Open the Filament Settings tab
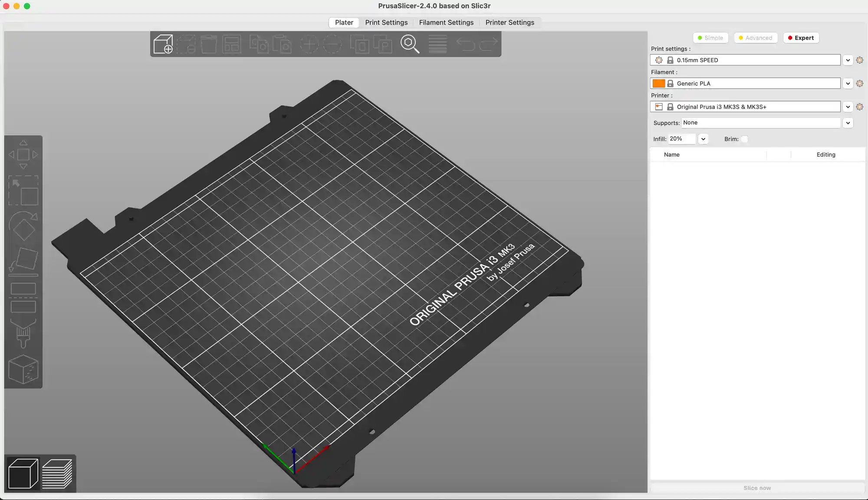The image size is (868, 500). click(x=446, y=23)
